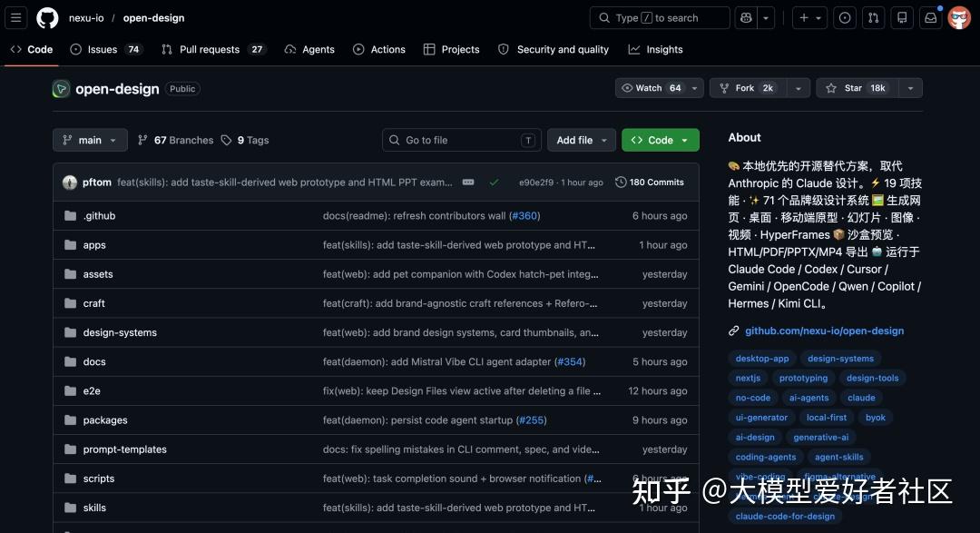Open the skills folder

click(x=94, y=508)
